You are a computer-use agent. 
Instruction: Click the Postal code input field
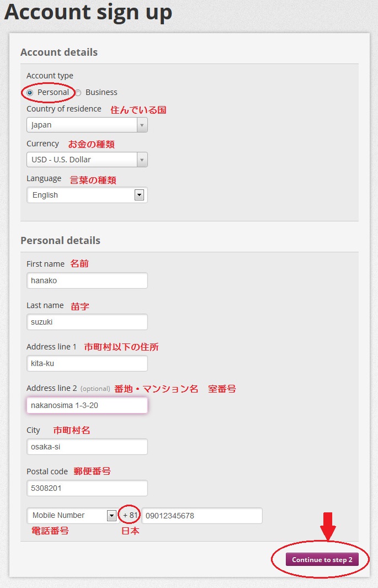tap(87, 488)
